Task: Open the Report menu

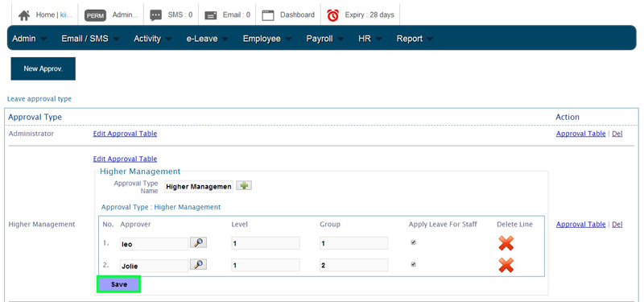Action: pos(415,39)
